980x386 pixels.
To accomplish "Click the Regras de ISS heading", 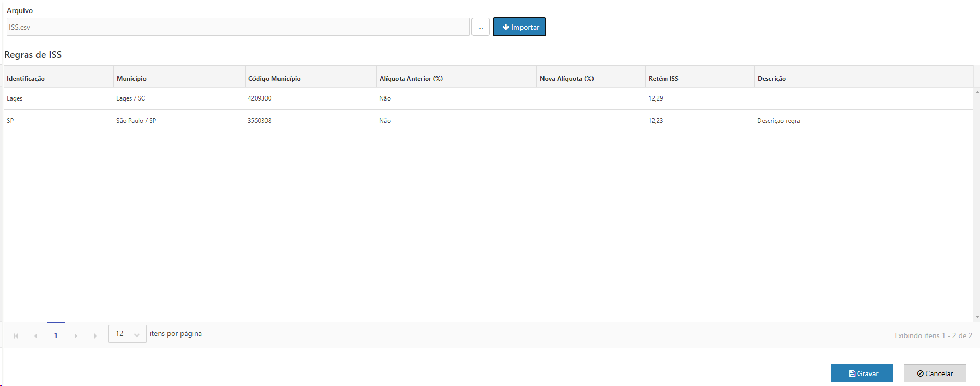I will pyautogui.click(x=33, y=55).
